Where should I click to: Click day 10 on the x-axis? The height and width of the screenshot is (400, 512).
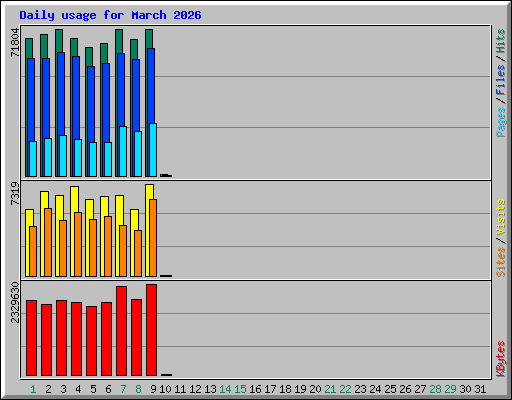pyautogui.click(x=165, y=389)
